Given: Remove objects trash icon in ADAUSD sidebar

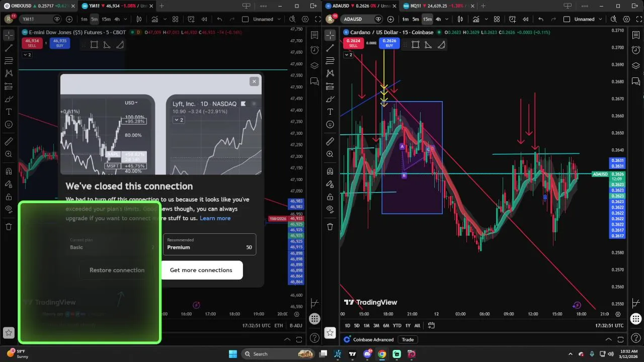Looking at the screenshot, I should (x=330, y=226).
